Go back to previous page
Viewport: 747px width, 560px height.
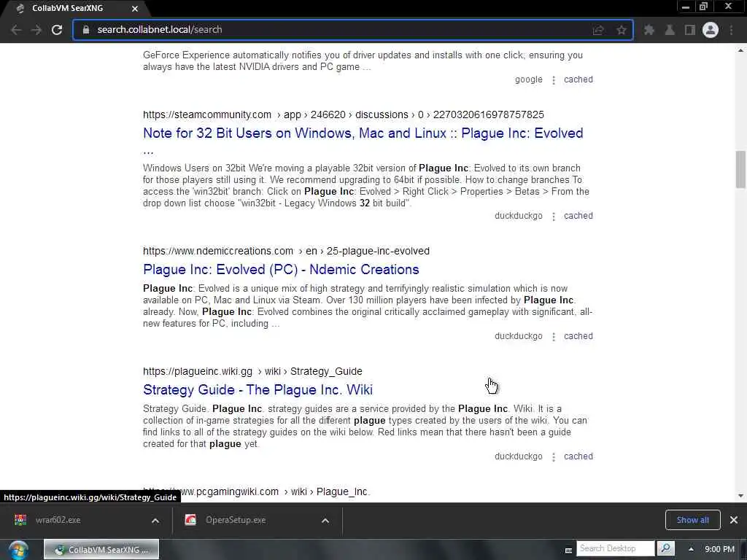click(x=16, y=30)
